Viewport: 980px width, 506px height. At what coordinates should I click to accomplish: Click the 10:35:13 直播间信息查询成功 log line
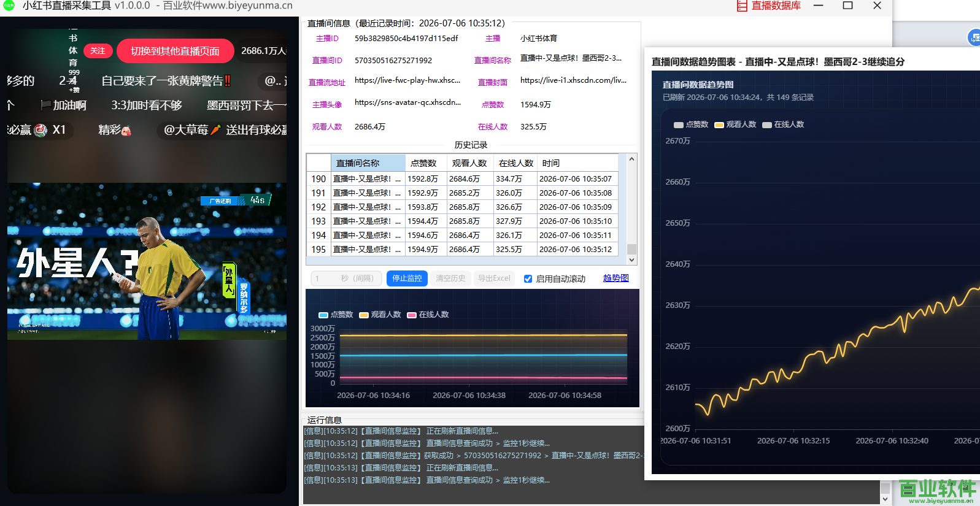pyautogui.click(x=427, y=480)
